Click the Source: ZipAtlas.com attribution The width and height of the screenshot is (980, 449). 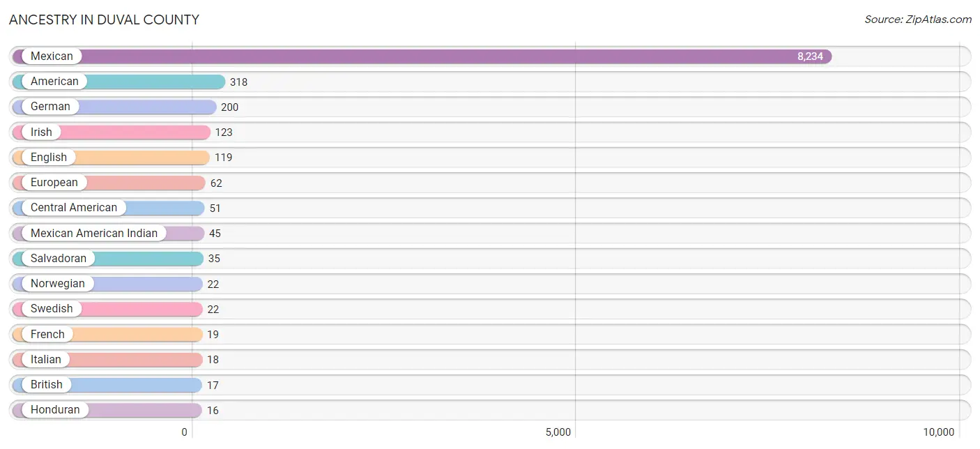(918, 20)
